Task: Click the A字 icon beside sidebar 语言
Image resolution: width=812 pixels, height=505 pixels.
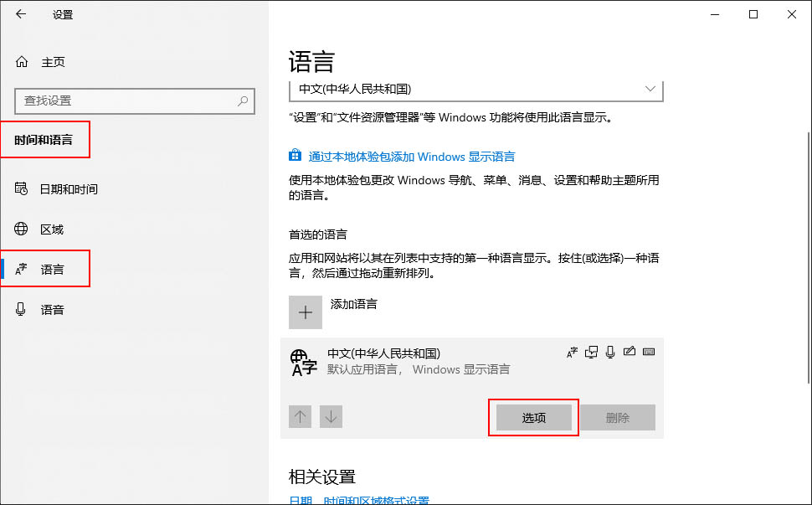Action: coord(21,269)
